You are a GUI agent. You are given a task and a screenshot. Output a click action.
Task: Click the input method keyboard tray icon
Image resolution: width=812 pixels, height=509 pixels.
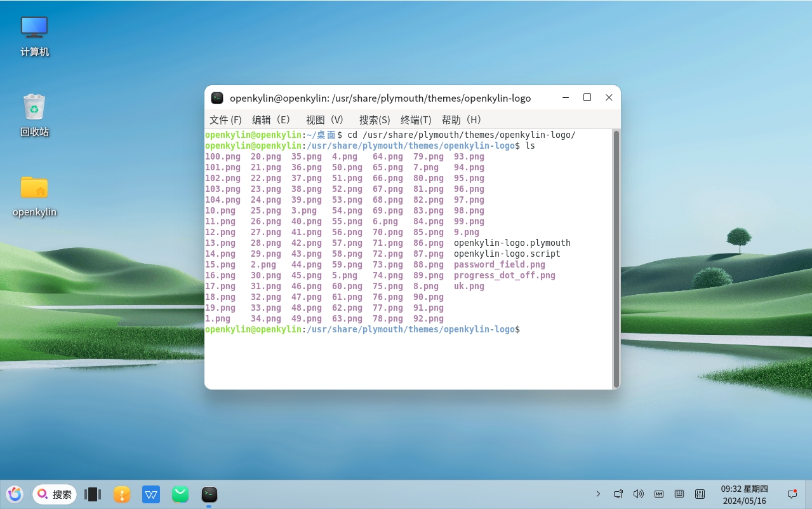(x=659, y=494)
